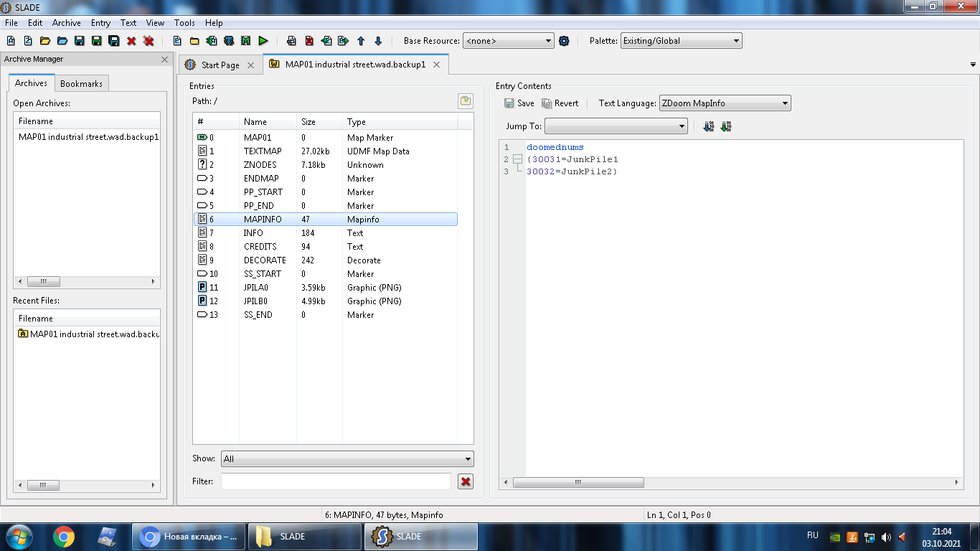Open tab list arrow at far right

973,65
